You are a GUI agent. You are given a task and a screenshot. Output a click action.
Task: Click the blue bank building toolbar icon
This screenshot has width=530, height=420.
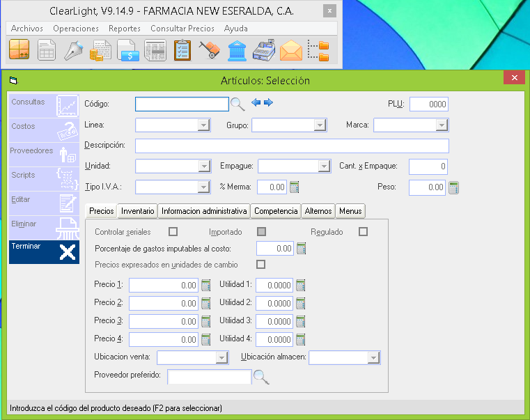click(x=237, y=50)
